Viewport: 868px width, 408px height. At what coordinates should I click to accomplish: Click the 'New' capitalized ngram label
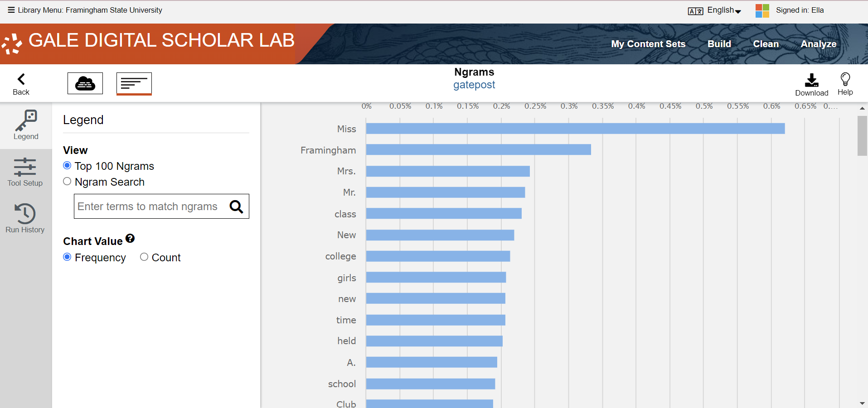pyautogui.click(x=346, y=235)
